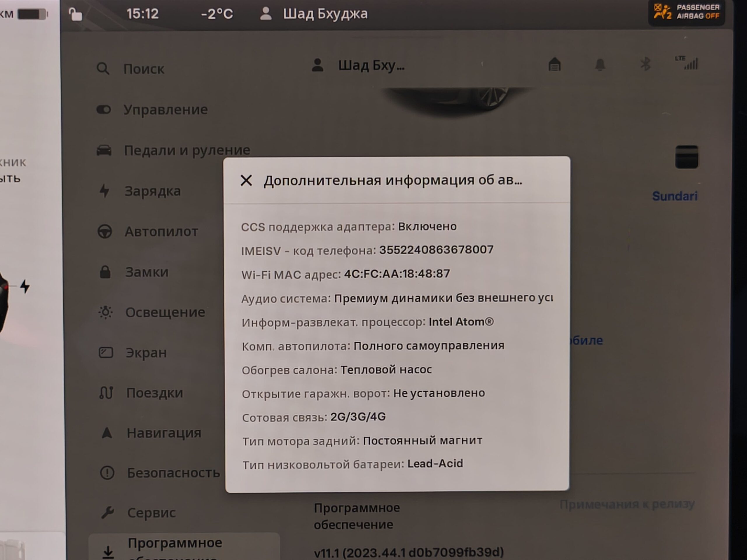Viewport: 747px width, 560px height.
Task: Open Bluetooth settings icon
Action: (x=645, y=64)
